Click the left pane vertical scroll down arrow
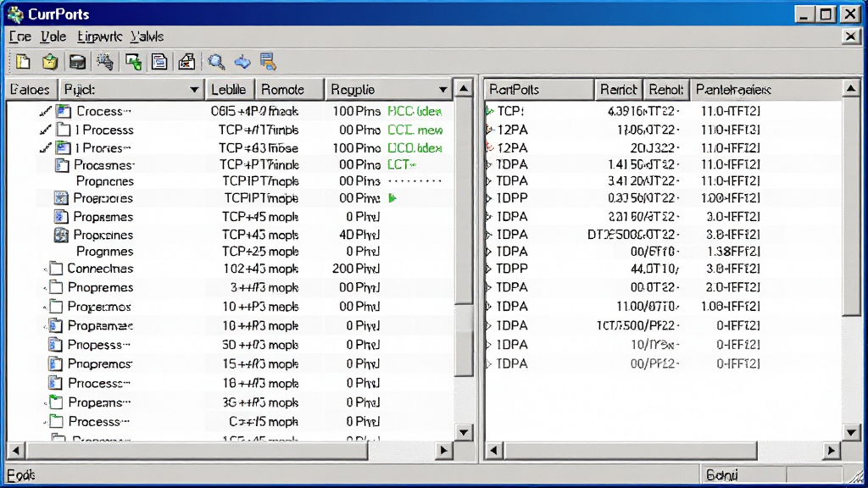 tap(464, 432)
